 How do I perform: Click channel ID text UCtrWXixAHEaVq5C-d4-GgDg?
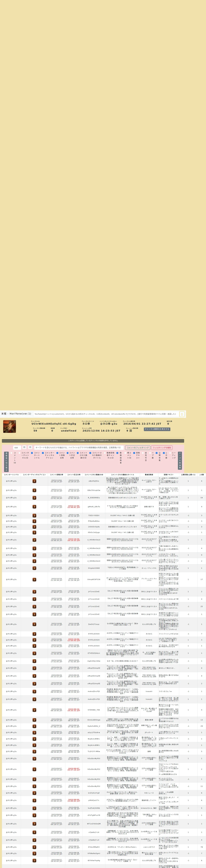[x=54, y=424]
